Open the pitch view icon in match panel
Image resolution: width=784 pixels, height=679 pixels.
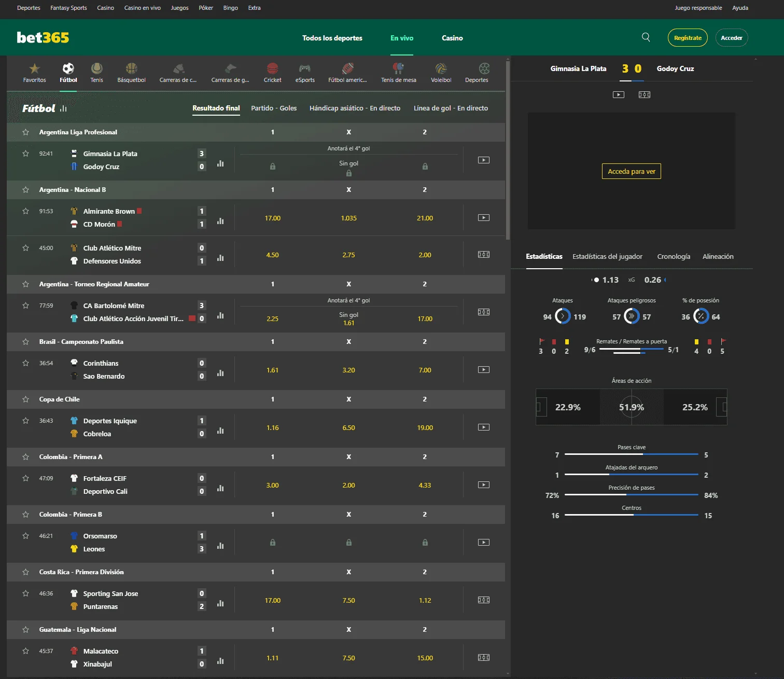pos(645,94)
